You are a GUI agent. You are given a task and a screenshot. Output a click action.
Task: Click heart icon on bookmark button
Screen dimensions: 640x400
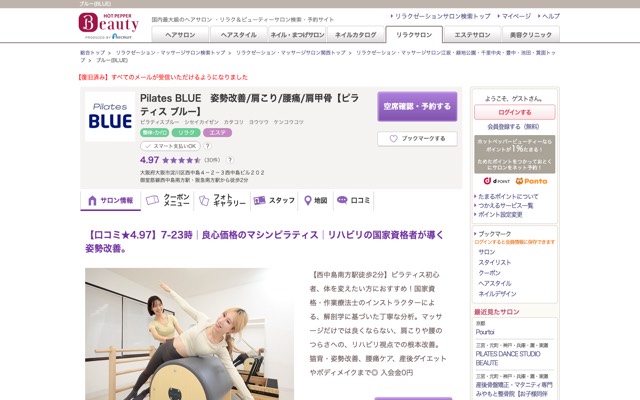tap(393, 139)
